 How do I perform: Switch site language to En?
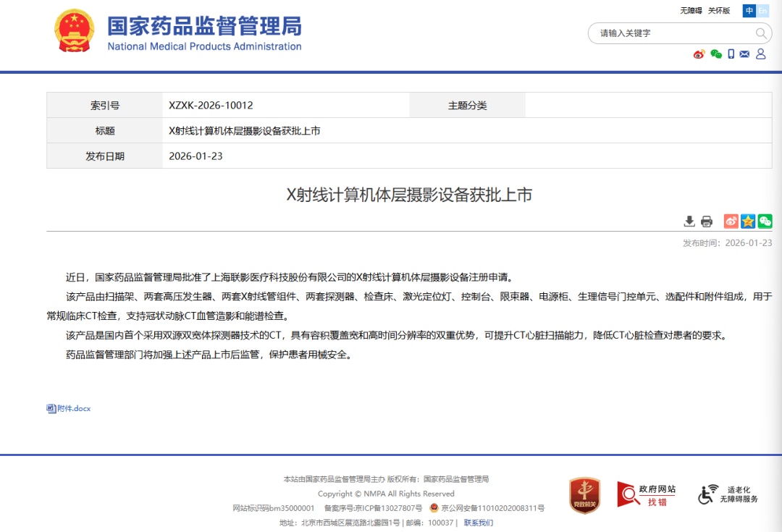(x=763, y=11)
